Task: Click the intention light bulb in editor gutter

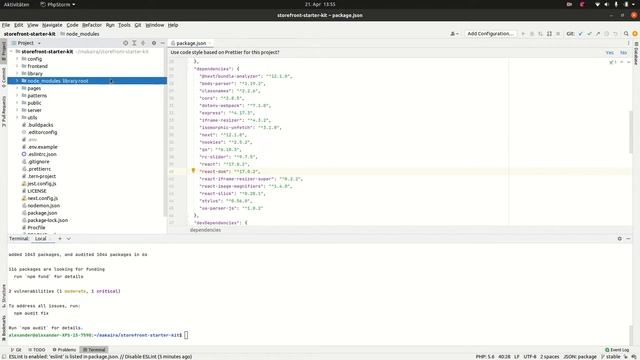Action: click(193, 171)
